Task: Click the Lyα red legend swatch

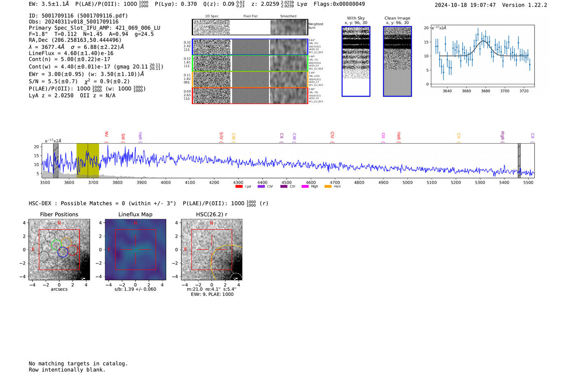Action: pyautogui.click(x=239, y=186)
